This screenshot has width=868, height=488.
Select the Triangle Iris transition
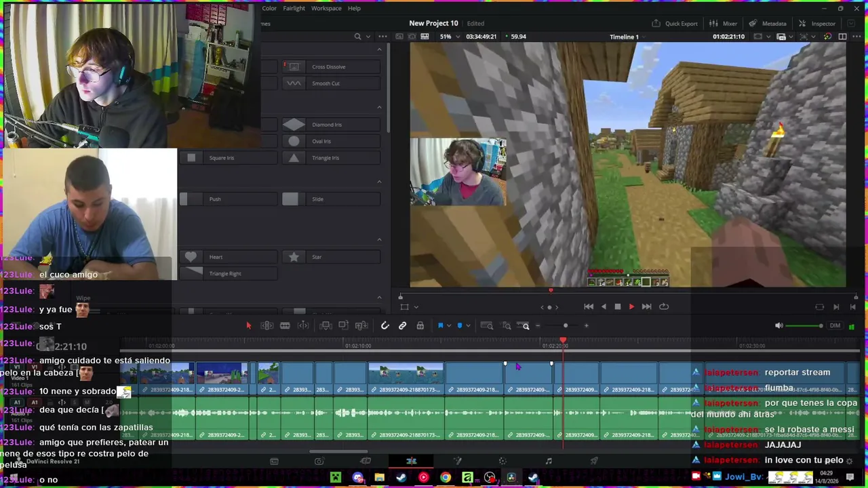[x=331, y=158]
